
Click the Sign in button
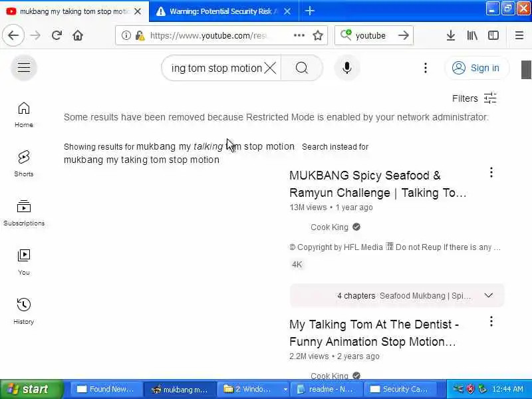(x=476, y=68)
